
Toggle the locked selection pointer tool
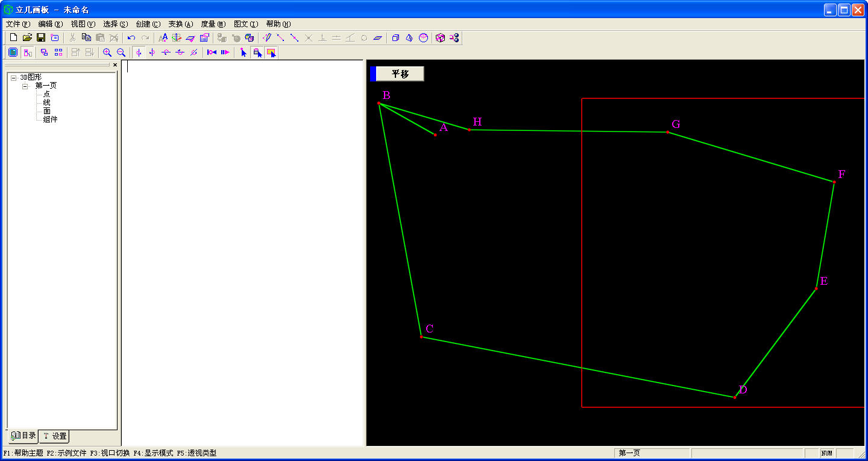coord(257,52)
